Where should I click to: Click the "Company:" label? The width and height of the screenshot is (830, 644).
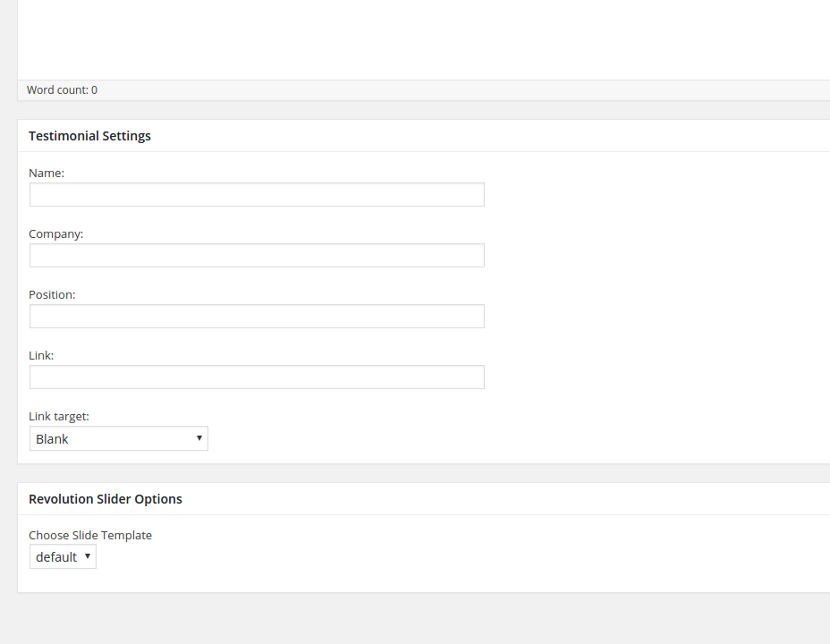click(x=55, y=234)
